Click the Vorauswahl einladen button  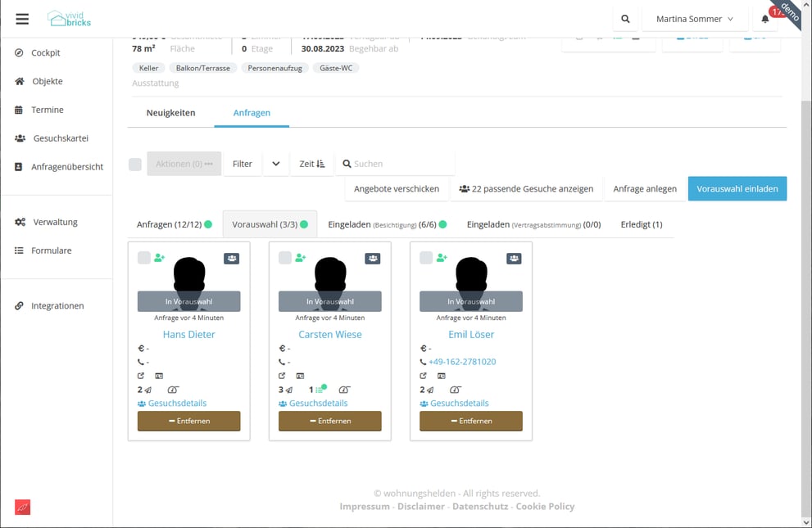737,188
